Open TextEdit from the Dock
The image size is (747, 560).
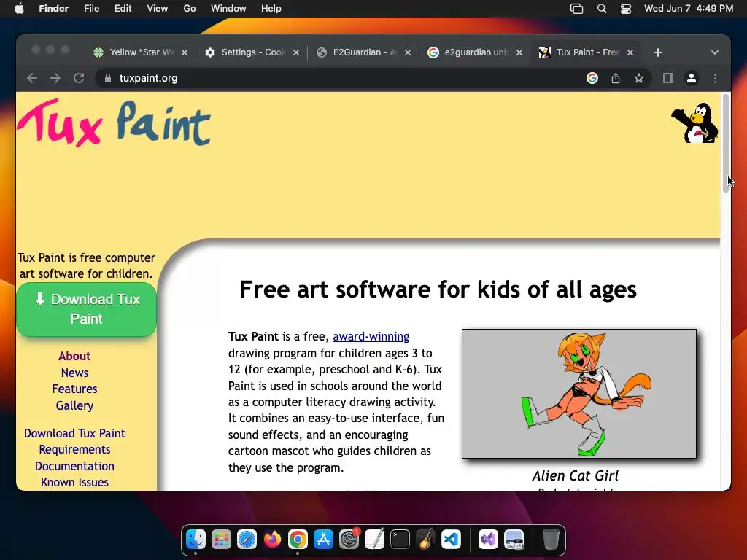(x=374, y=540)
